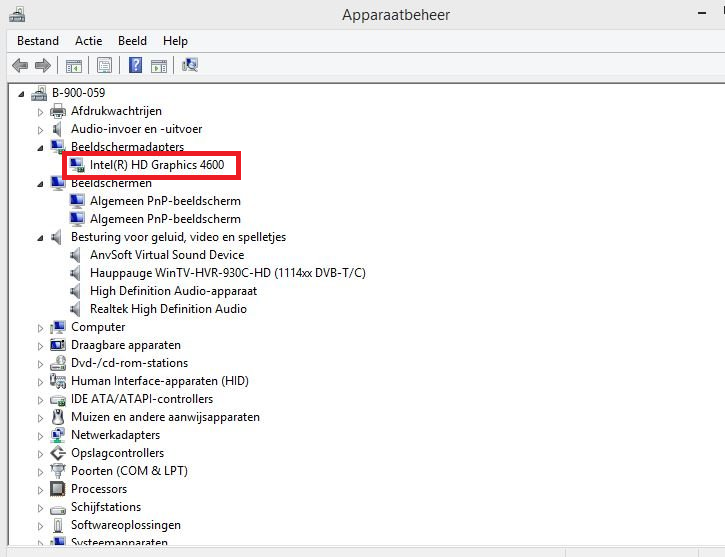Click the chip icon beside Processors
725x557 pixels.
click(x=58, y=489)
